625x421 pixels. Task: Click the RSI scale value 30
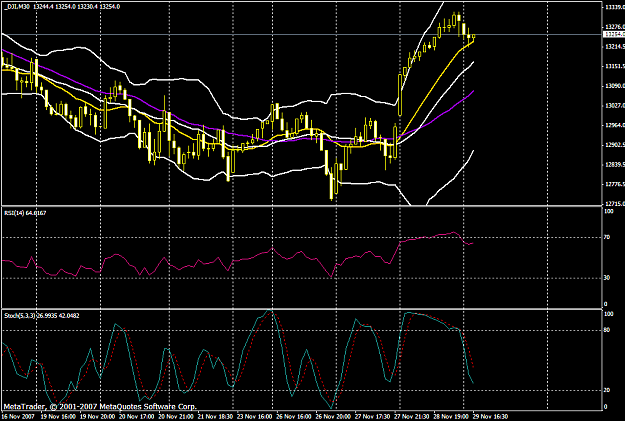click(607, 278)
